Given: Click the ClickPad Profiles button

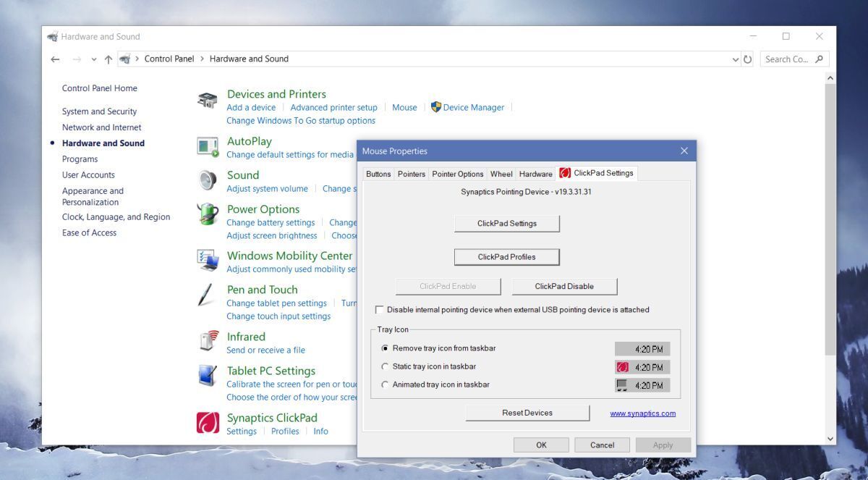Looking at the screenshot, I should 506,257.
